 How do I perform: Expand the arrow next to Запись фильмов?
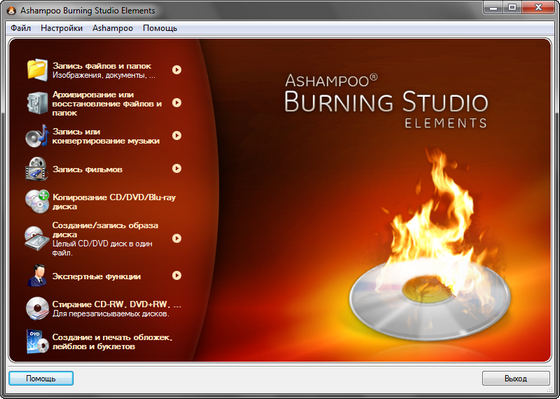tap(176, 168)
